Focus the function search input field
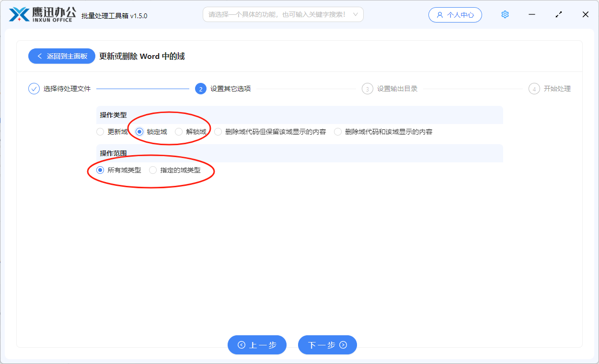Screen dimensions: 599x364 coord(283,14)
